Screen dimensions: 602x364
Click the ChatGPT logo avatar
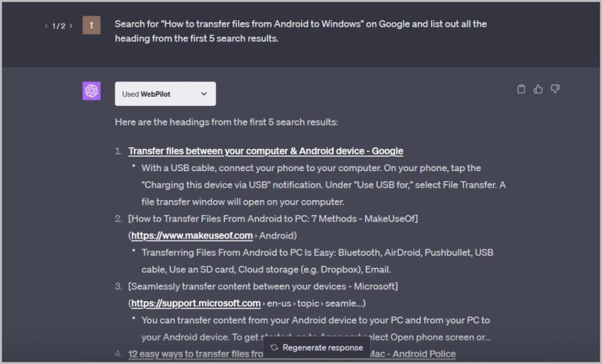coord(91,91)
